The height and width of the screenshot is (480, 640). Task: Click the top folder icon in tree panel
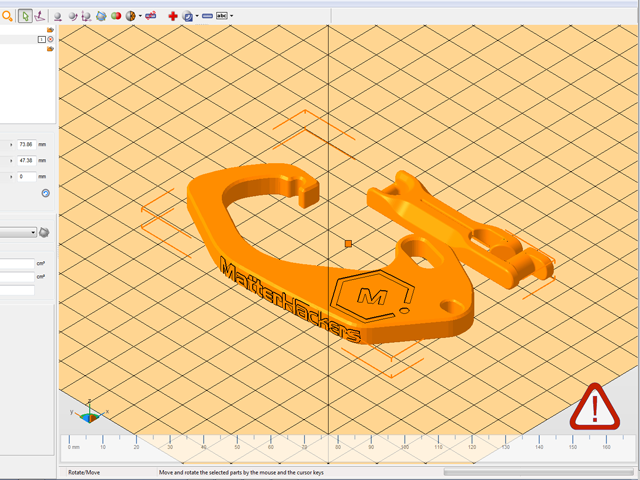coord(50,30)
